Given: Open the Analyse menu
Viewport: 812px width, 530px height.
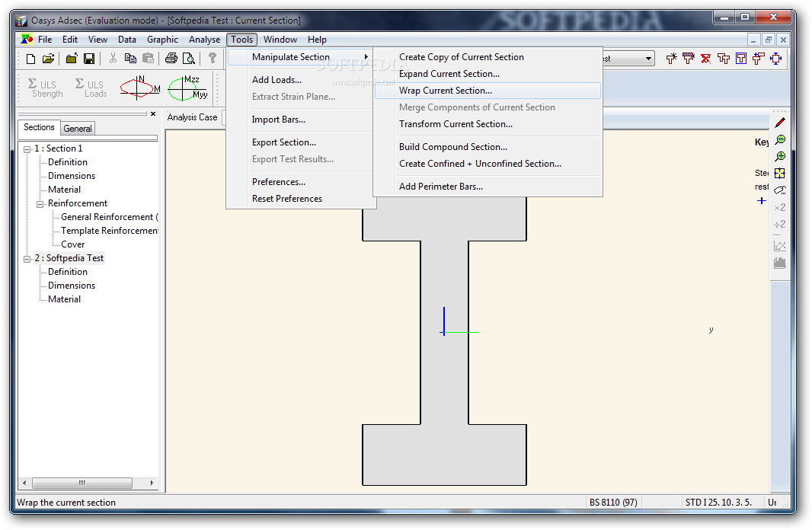Looking at the screenshot, I should tap(204, 40).
